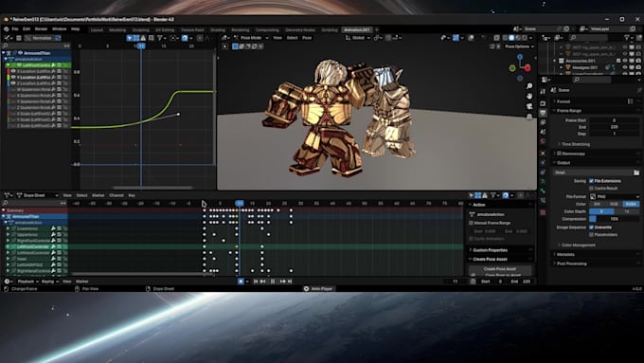Open the Playback dropdown in timeline
The height and width of the screenshot is (363, 644).
tap(27, 281)
